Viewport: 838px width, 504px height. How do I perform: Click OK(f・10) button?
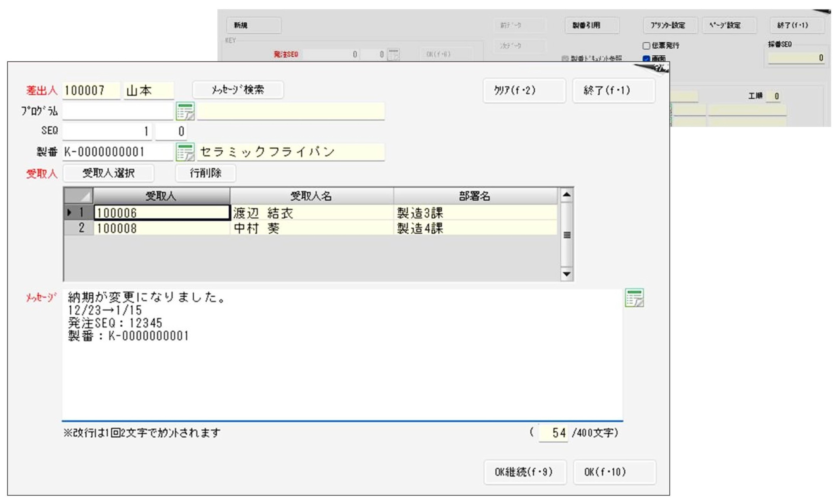click(614, 472)
